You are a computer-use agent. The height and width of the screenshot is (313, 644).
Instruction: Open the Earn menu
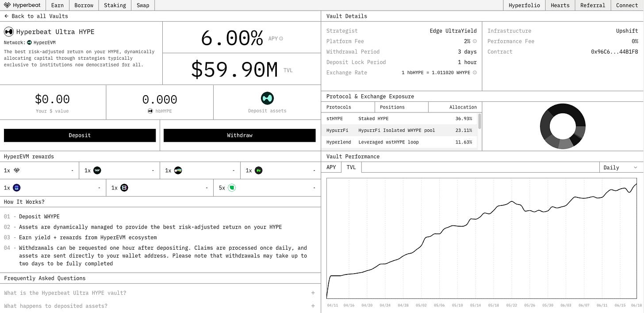pyautogui.click(x=57, y=5)
